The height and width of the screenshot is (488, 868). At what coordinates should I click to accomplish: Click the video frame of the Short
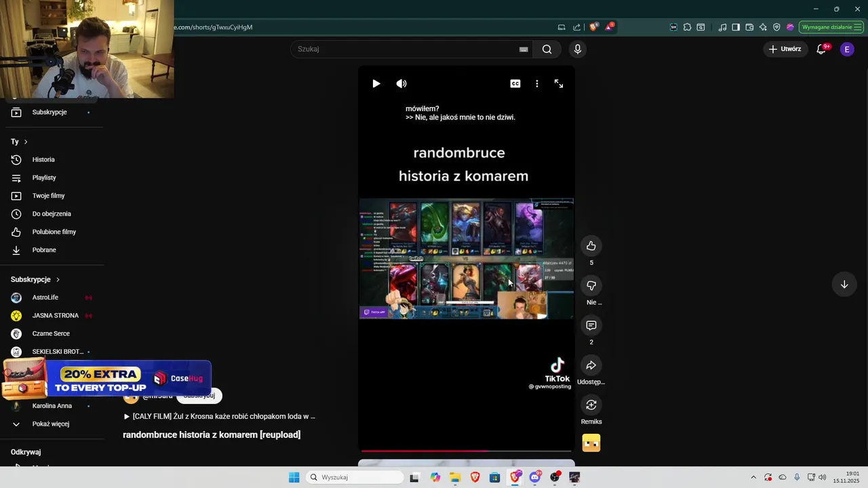pyautogui.click(x=467, y=258)
